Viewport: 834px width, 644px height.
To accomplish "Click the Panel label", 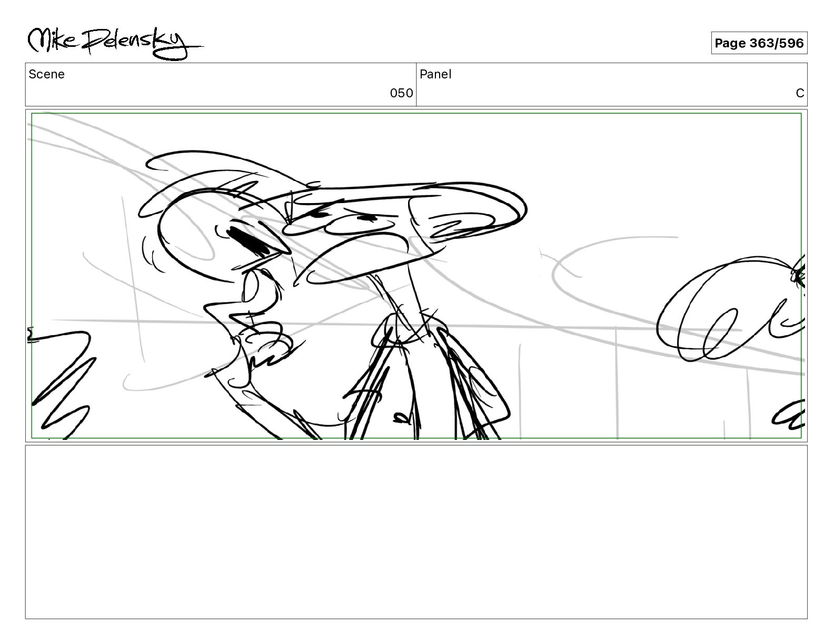I will click(435, 74).
